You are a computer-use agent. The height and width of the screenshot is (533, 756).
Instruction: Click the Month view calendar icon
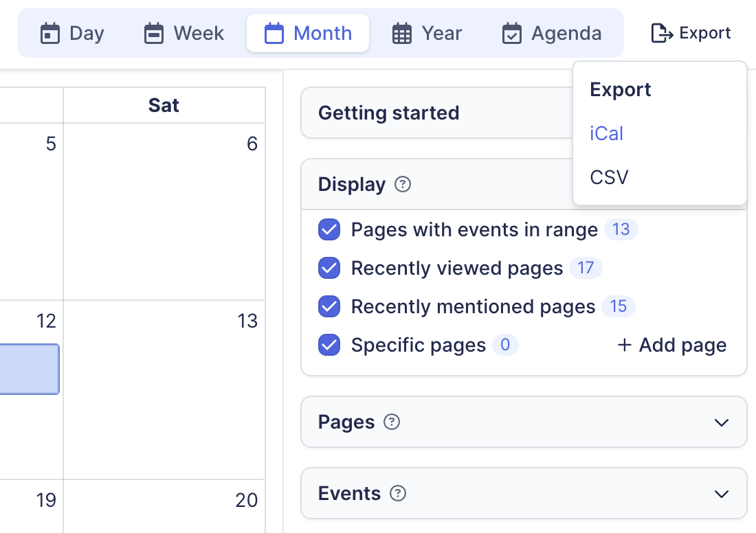pos(274,33)
